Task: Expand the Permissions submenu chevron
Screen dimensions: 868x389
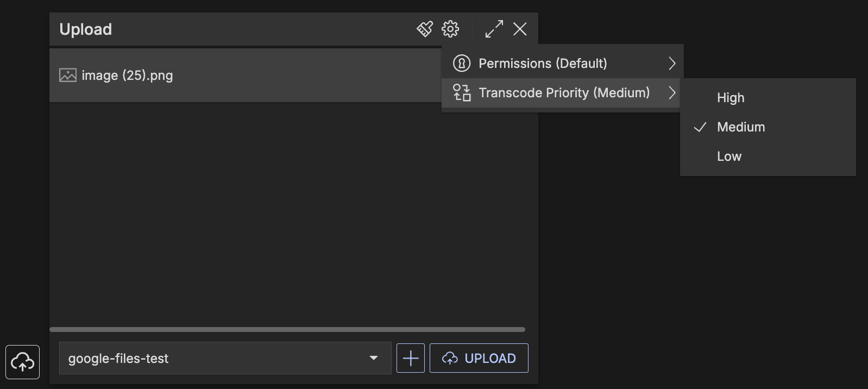Action: [672, 64]
